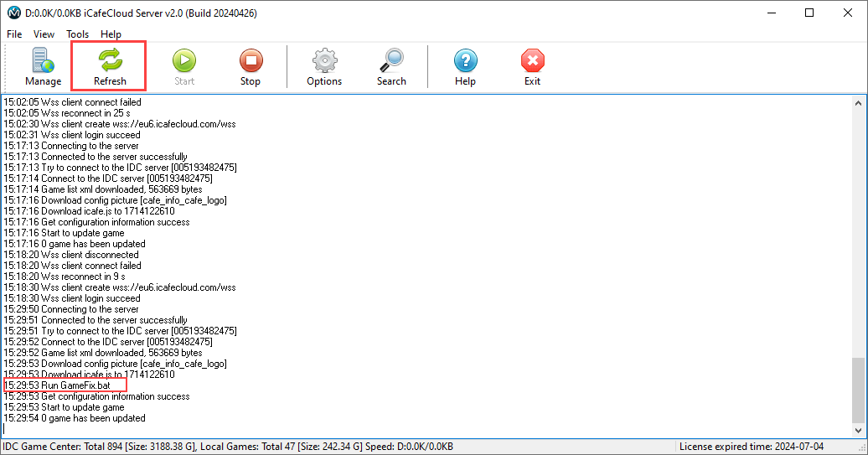Open Help question mark icon
The image size is (868, 455).
point(465,60)
